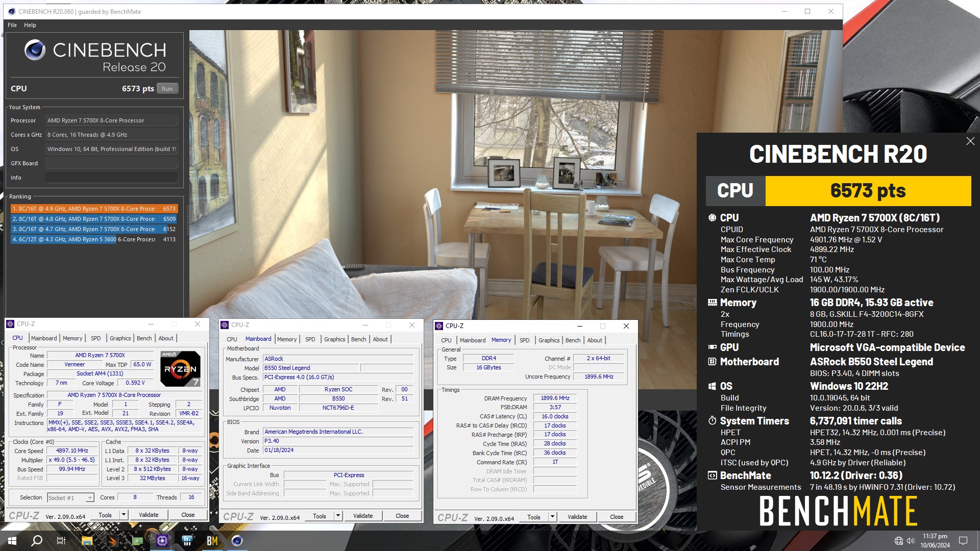Click the CPU chip icon in BenchMate panel
Screen dimensions: 980x551
[x=712, y=218]
